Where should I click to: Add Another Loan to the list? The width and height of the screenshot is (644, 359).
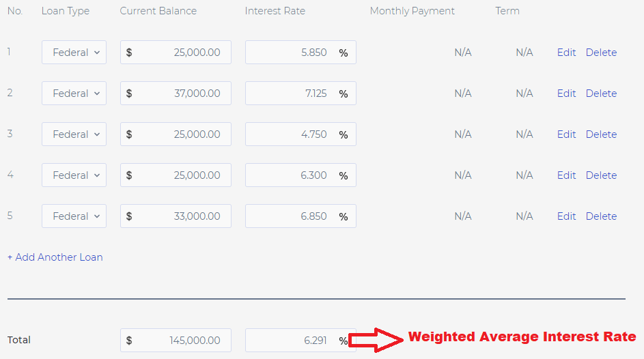click(x=55, y=257)
